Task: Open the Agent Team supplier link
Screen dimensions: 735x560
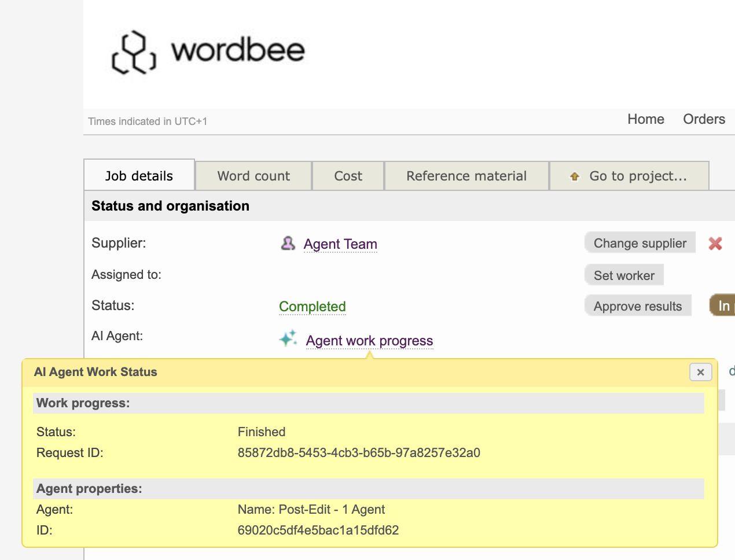Action: (x=340, y=244)
